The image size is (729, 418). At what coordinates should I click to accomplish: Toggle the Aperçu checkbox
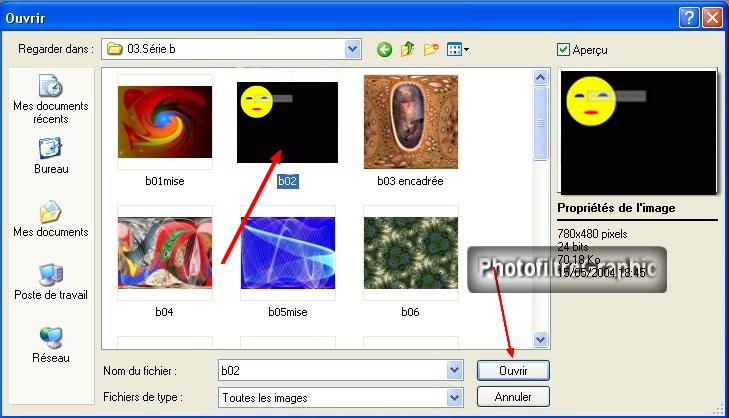(564, 49)
